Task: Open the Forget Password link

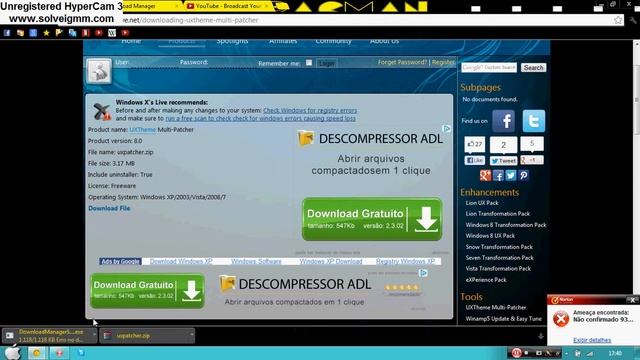Action: tap(402, 62)
